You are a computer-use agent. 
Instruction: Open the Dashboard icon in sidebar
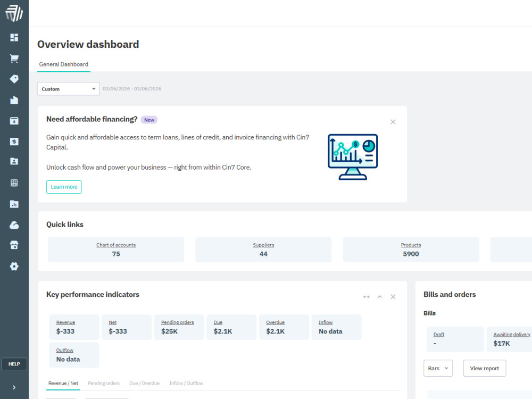tap(14, 37)
